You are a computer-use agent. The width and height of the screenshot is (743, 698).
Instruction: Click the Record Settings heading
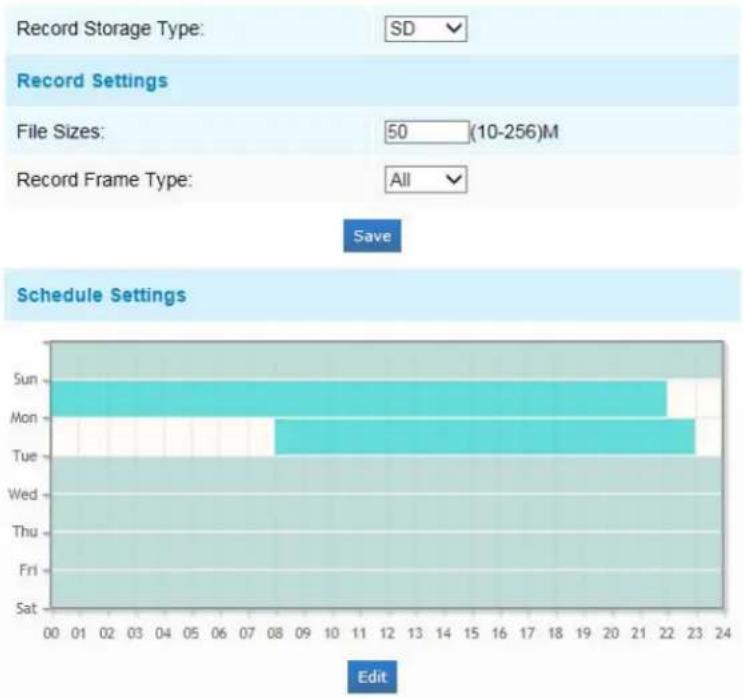92,81
